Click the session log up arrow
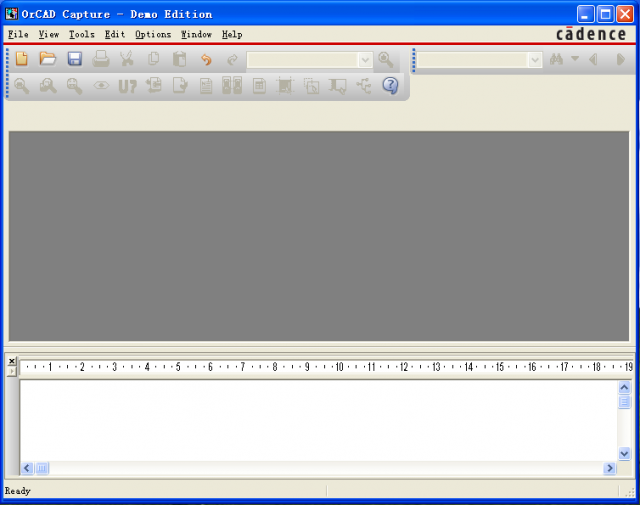 point(624,387)
